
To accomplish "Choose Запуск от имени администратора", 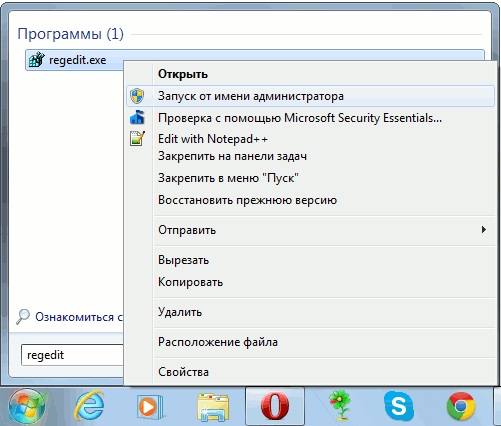I will [x=310, y=96].
